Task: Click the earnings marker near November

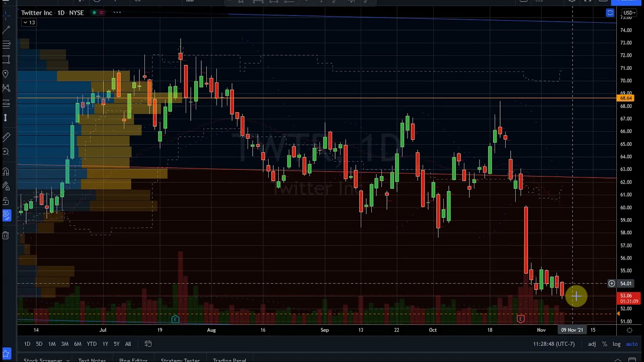Action: click(521, 319)
